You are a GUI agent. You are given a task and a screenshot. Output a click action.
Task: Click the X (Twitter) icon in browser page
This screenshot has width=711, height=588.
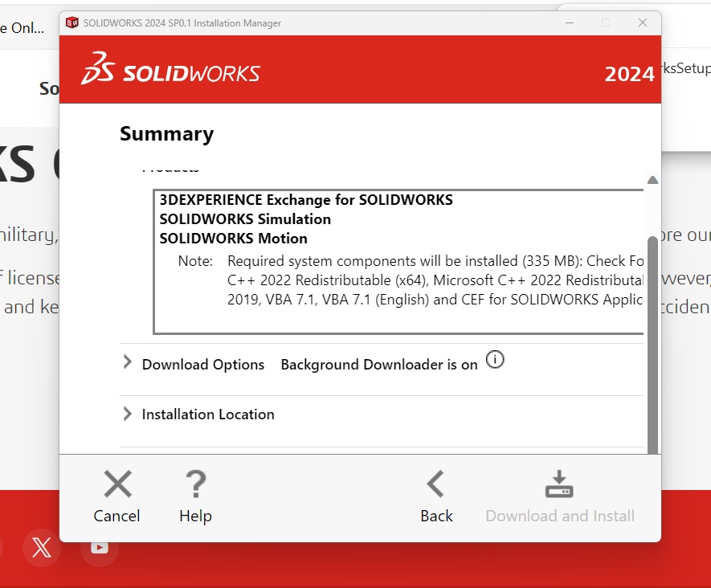42,548
